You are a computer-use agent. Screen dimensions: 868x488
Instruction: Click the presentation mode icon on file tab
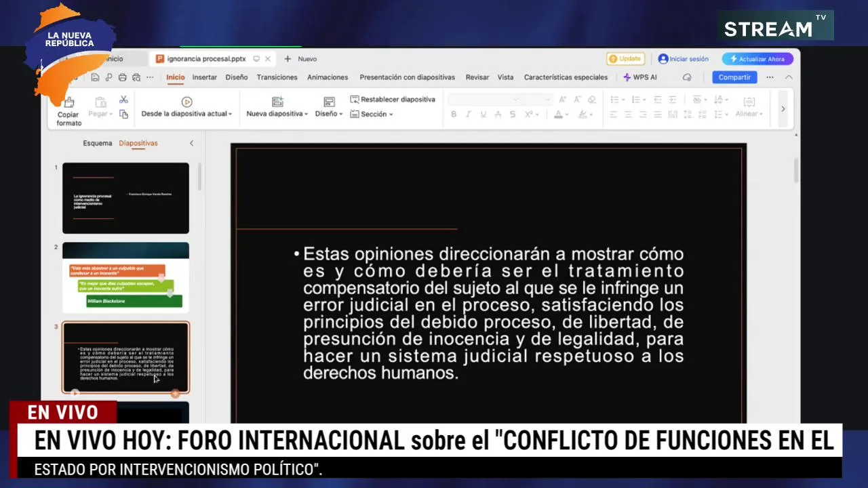point(256,59)
